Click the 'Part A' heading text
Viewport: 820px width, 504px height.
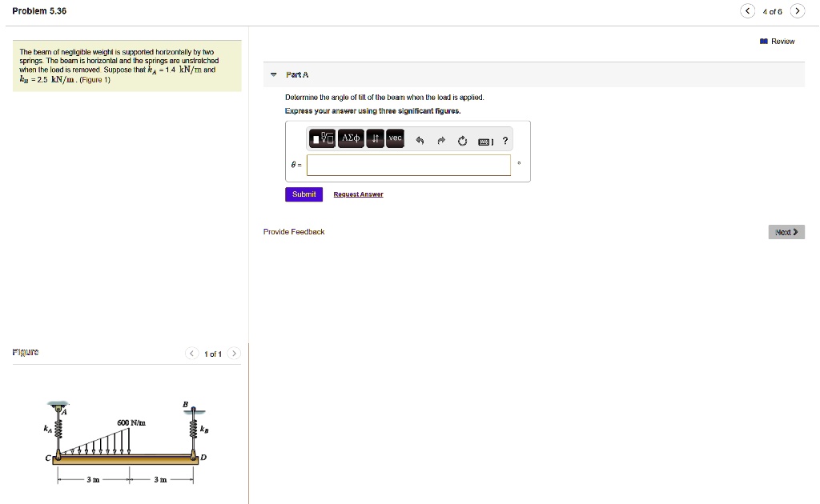click(x=297, y=74)
